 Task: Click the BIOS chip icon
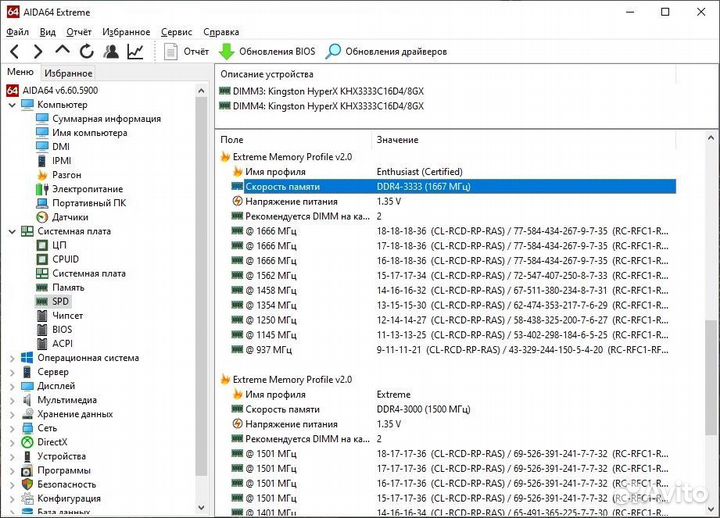pos(42,330)
